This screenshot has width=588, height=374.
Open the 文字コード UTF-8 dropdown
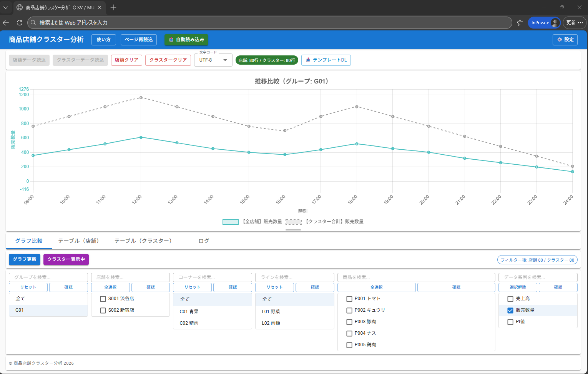pos(213,60)
